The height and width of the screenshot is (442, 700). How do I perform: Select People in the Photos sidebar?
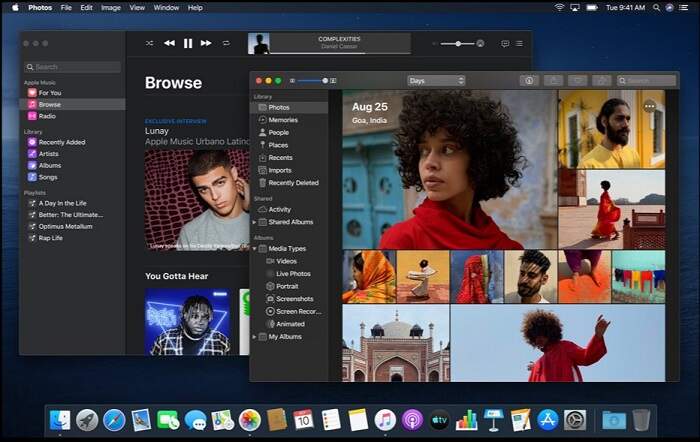point(278,132)
